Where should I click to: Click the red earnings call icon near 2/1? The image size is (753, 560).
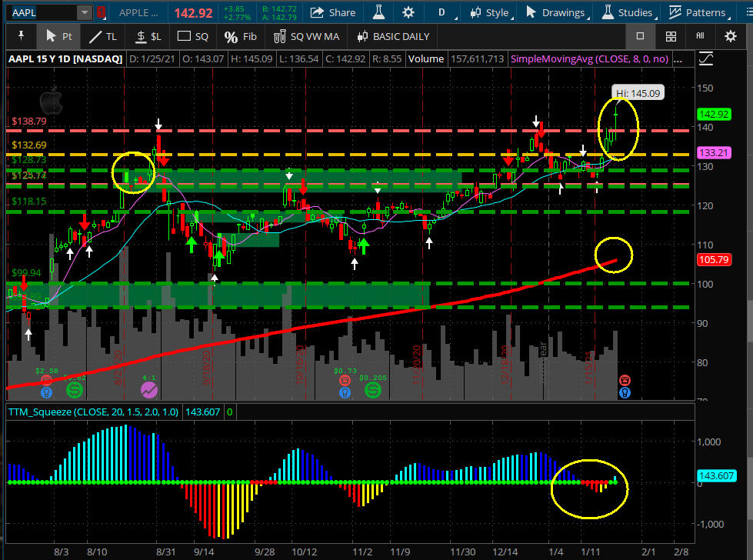(x=625, y=380)
